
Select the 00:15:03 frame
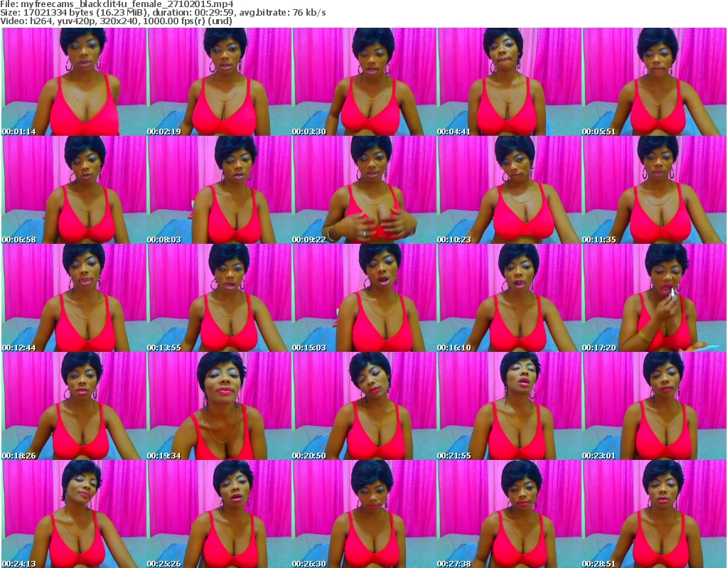click(x=364, y=298)
